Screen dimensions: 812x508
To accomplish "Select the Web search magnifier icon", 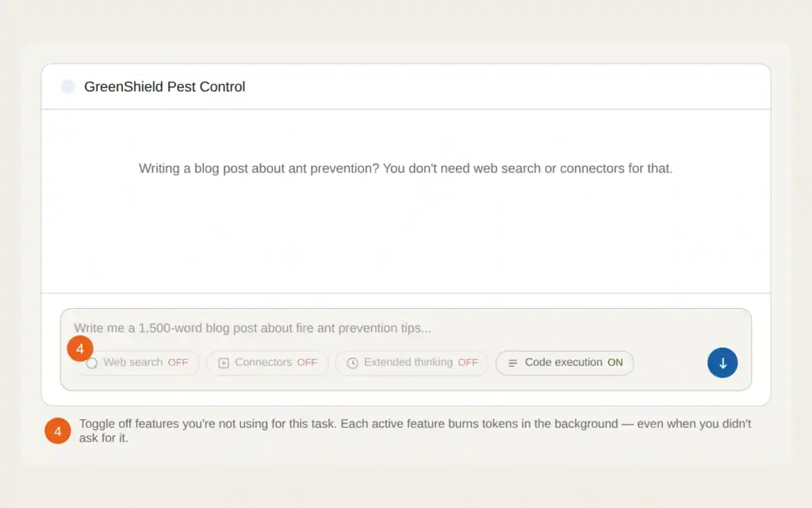I will pyautogui.click(x=93, y=363).
